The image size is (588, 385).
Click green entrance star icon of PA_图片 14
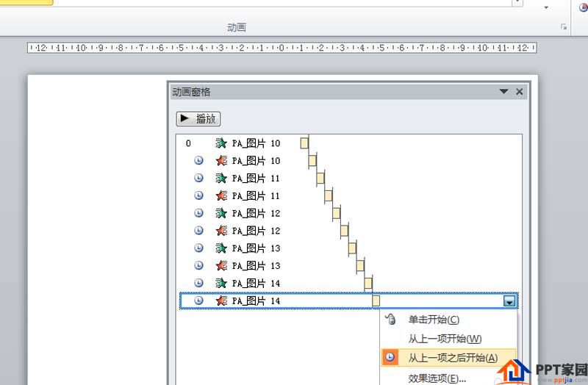point(221,283)
